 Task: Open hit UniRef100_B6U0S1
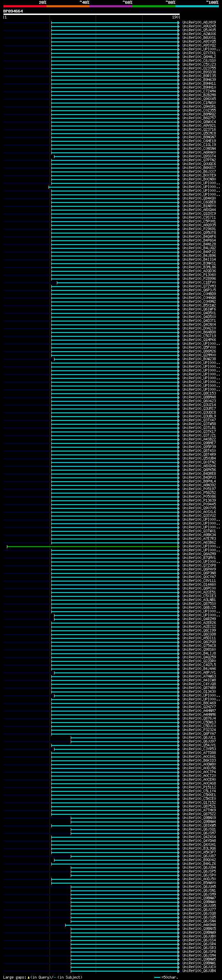click(199, 38)
